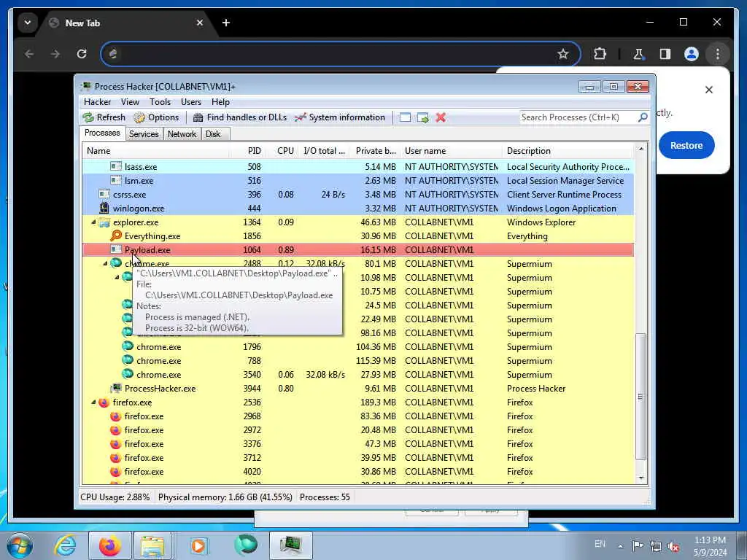Open Options in Process Hacker toolbar
Image resolution: width=747 pixels, height=560 pixels.
(x=156, y=117)
